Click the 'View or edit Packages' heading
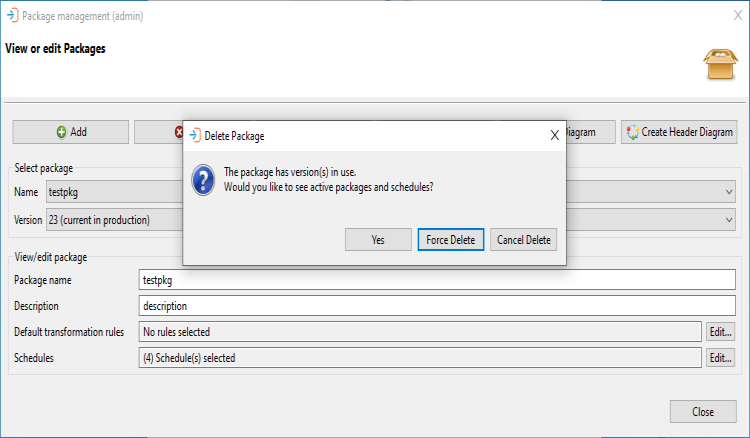 coord(55,49)
